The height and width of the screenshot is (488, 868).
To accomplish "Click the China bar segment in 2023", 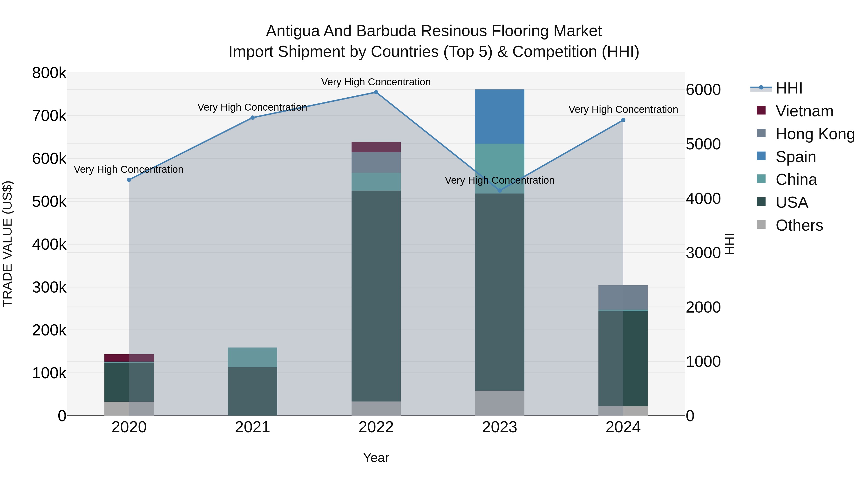I will tap(500, 169).
